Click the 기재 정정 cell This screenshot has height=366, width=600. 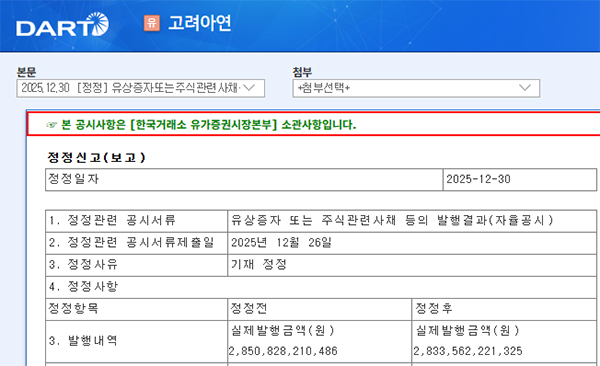(412, 265)
